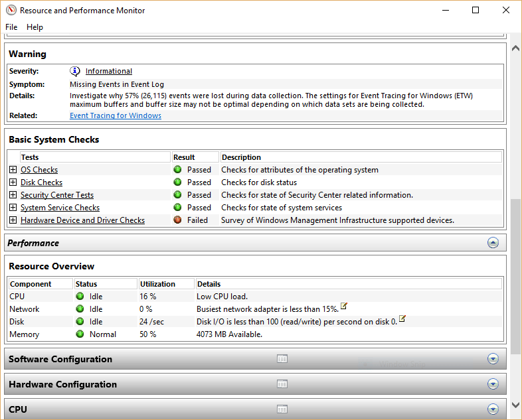Expand the OS Checks plus box
The height and width of the screenshot is (420, 522).
coord(13,170)
